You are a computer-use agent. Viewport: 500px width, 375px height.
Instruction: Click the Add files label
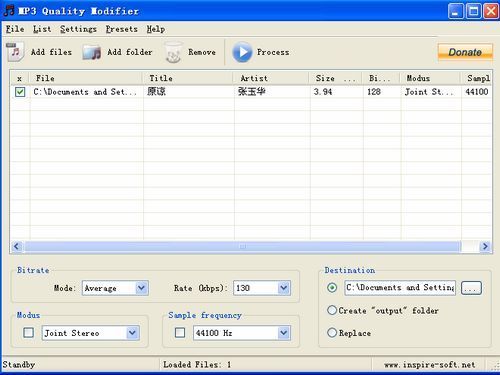pos(51,52)
